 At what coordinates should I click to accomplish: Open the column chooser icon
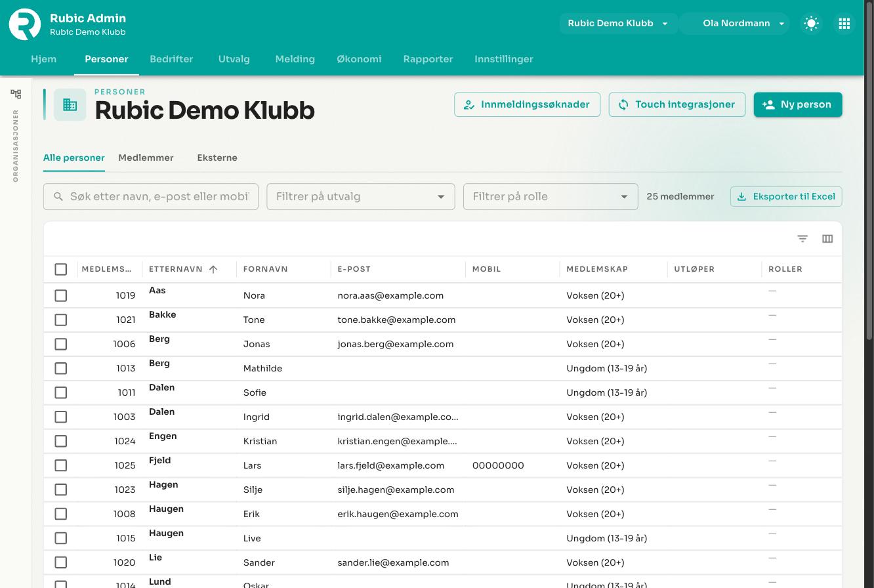tap(827, 239)
